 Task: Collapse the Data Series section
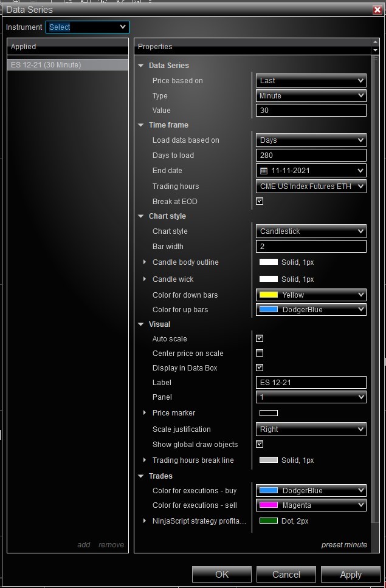(141, 65)
